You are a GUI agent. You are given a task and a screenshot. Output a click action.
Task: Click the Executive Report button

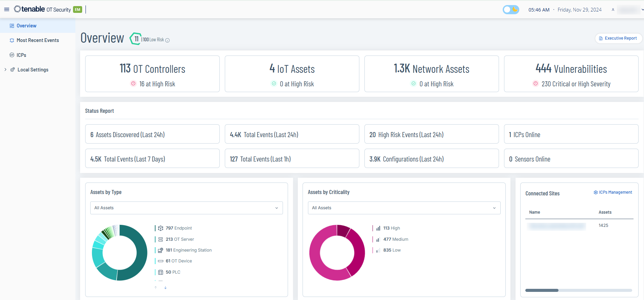618,38
